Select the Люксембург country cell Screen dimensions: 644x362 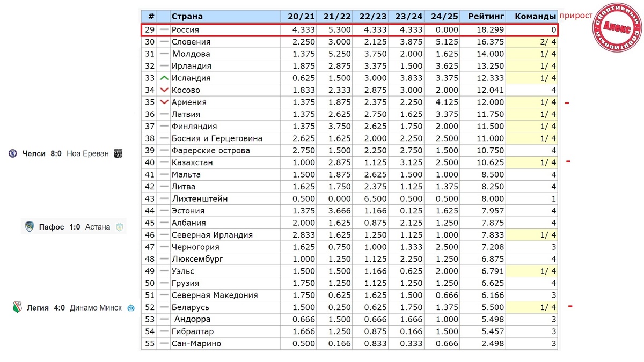(225, 259)
